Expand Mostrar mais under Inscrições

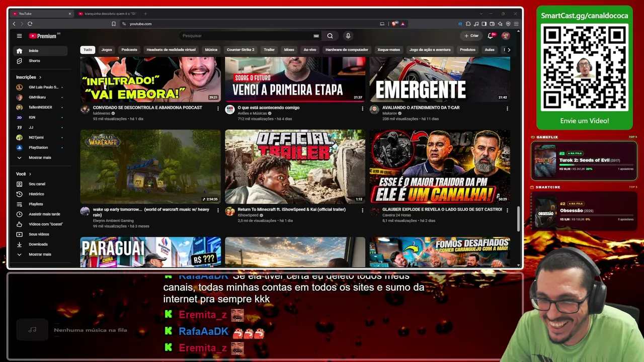point(41,157)
